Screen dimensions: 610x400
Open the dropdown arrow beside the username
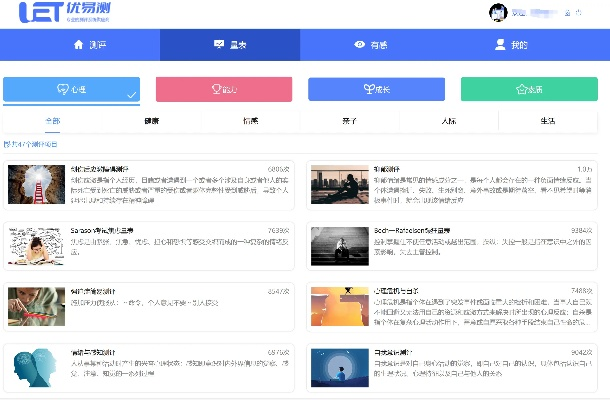(x=577, y=13)
